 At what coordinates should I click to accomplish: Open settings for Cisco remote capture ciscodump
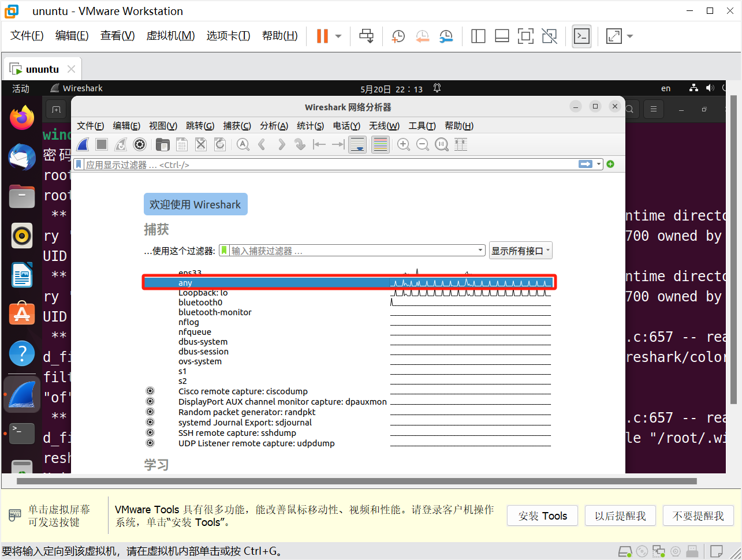tap(150, 391)
